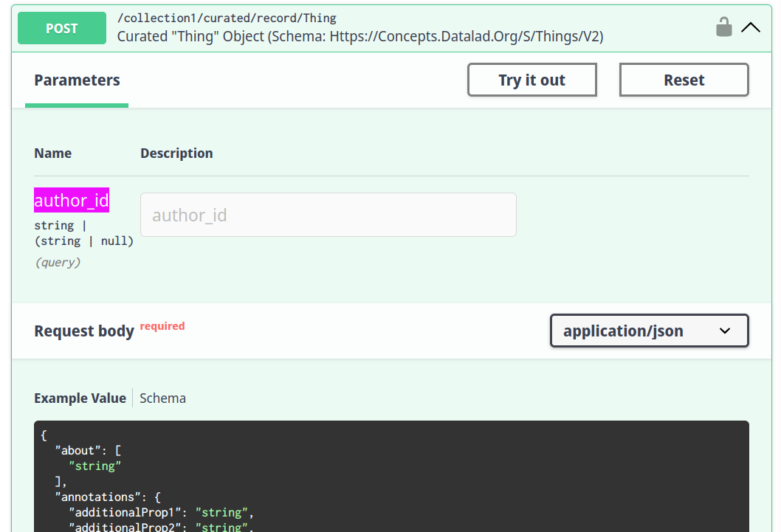Switch to the Schema tab
This screenshot has height=532, width=781.
[x=162, y=398]
